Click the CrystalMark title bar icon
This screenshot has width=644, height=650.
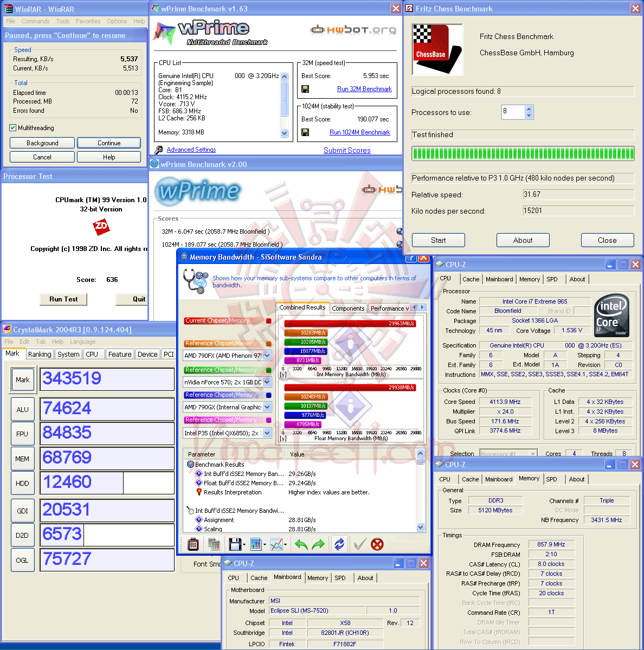pos(7,330)
